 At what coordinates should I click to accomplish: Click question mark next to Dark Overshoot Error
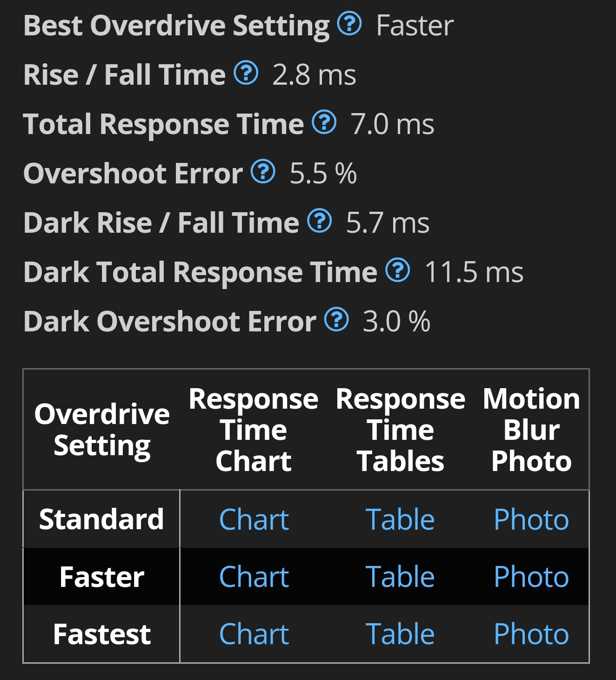tap(336, 320)
